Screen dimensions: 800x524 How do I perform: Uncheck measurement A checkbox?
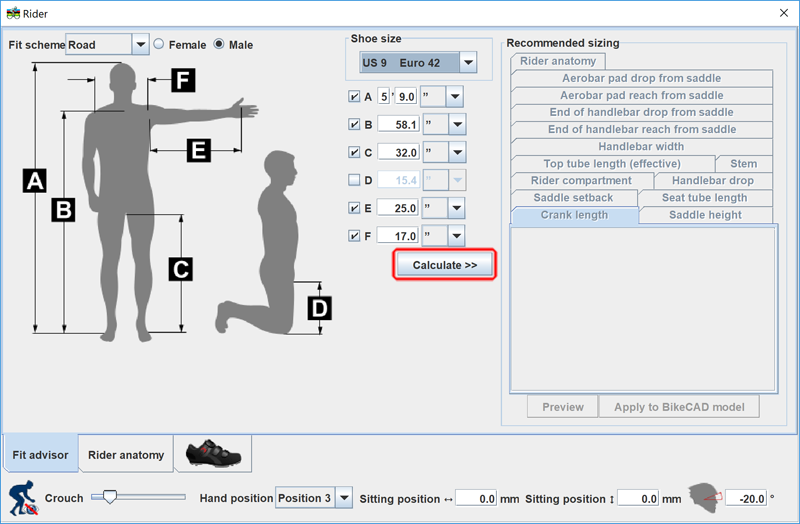point(354,96)
